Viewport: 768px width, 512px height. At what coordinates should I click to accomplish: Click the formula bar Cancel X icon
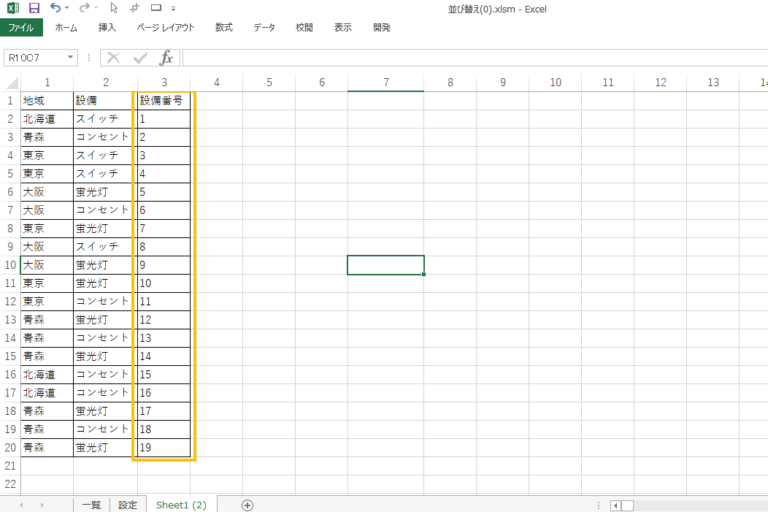(x=113, y=58)
